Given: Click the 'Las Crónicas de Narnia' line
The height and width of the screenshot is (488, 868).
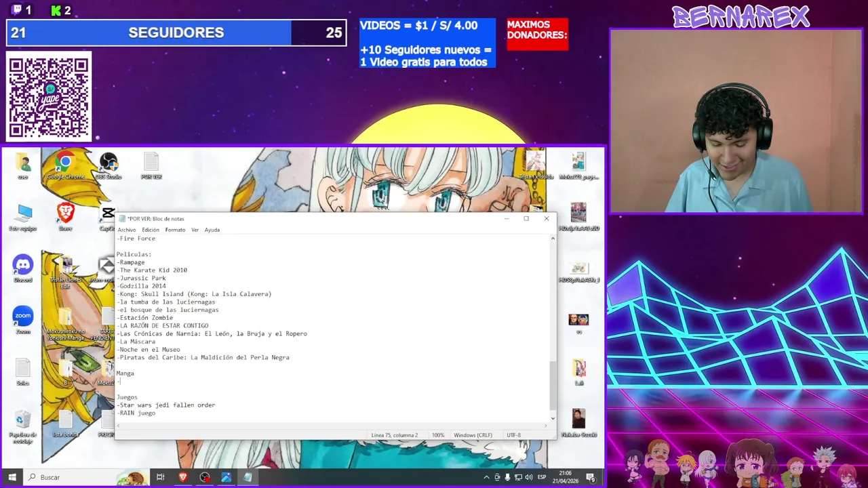Looking at the screenshot, I should tap(212, 333).
